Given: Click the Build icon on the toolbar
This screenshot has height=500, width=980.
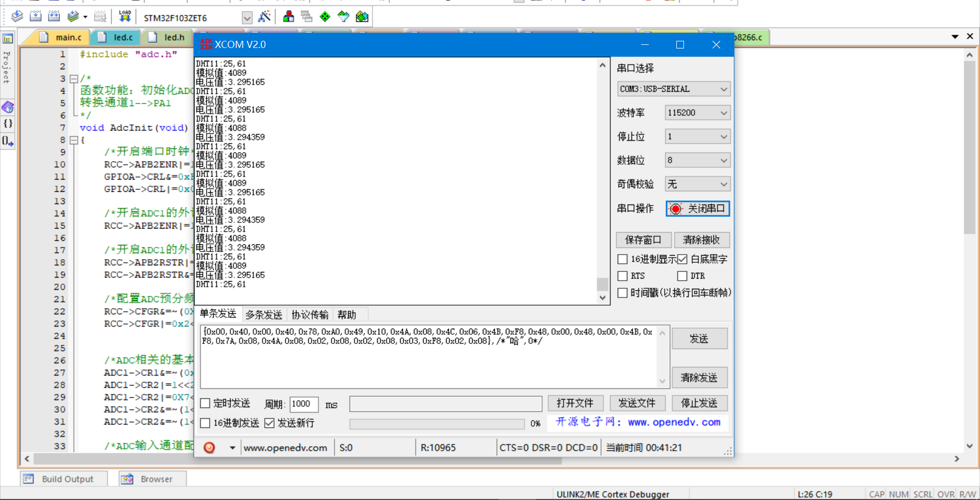Looking at the screenshot, I should tap(36, 16).
